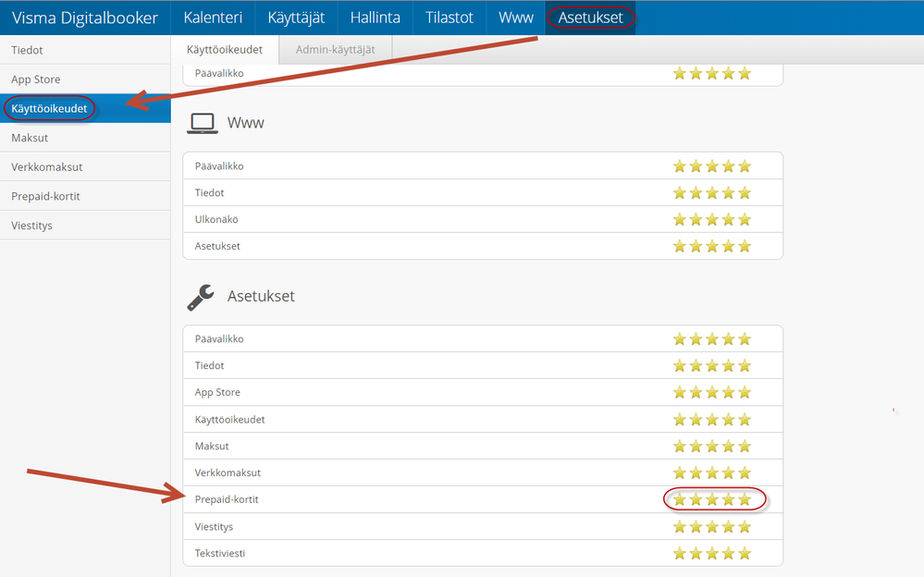Open the Kalenteri menu
The image size is (924, 577).
213,18
